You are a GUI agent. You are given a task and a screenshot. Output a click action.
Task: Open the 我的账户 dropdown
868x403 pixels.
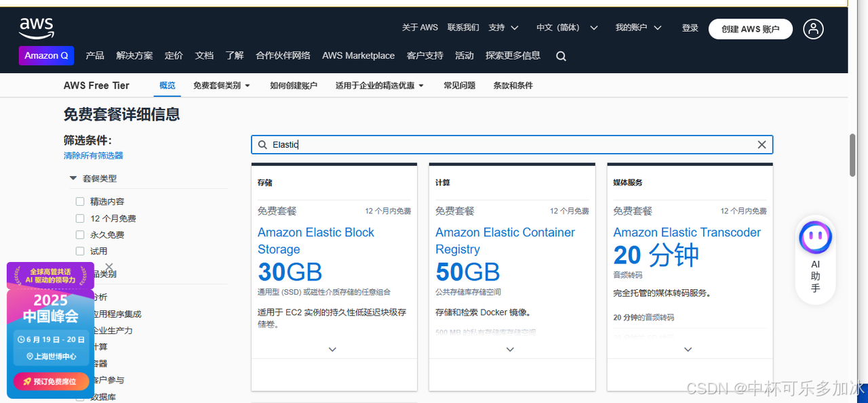point(638,28)
